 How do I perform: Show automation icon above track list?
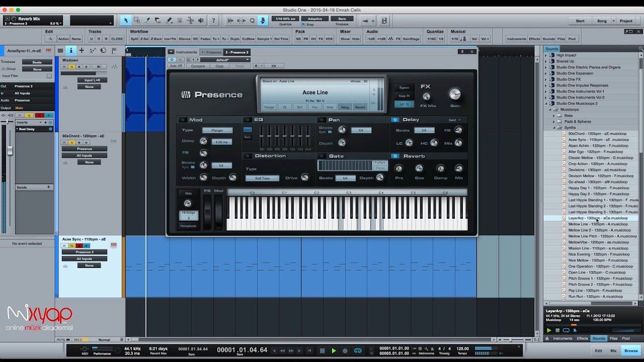(93, 50)
